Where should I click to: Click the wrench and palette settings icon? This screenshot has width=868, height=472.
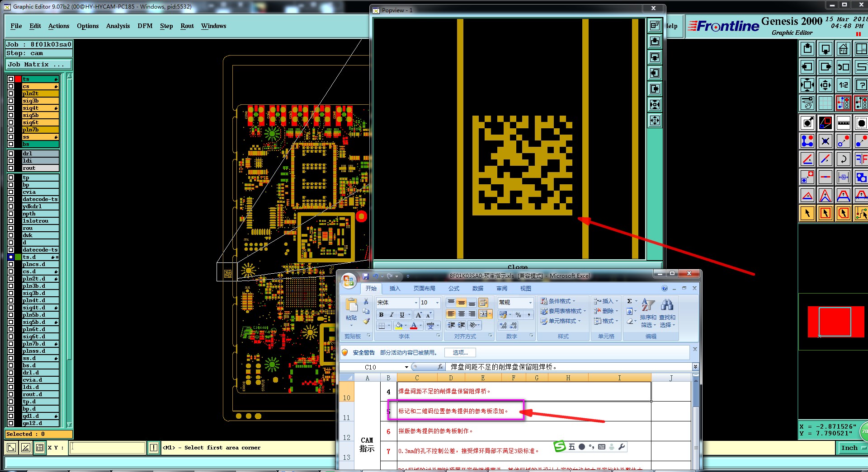(807, 103)
